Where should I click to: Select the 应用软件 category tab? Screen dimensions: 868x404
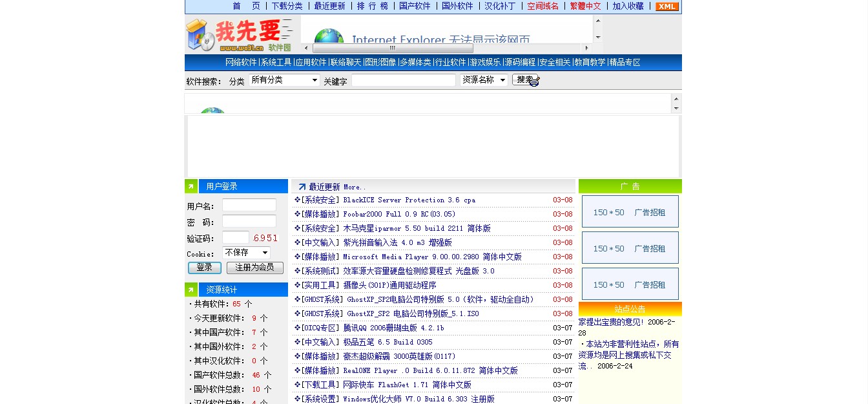click(x=311, y=63)
